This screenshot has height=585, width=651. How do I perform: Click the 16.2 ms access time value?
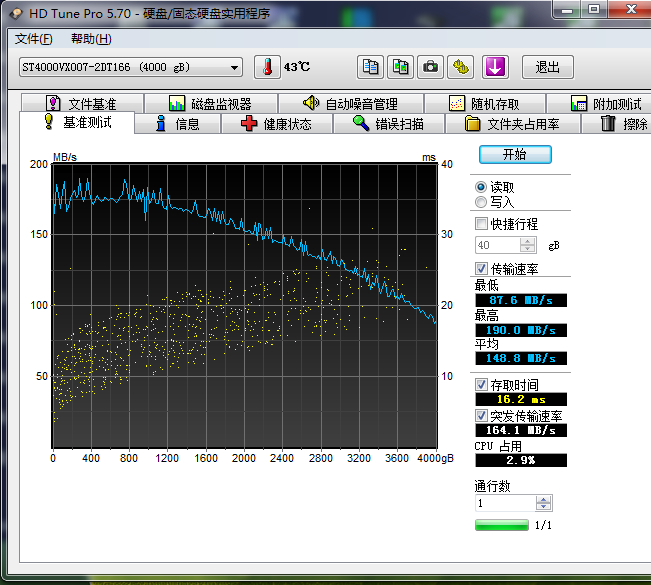(x=521, y=399)
